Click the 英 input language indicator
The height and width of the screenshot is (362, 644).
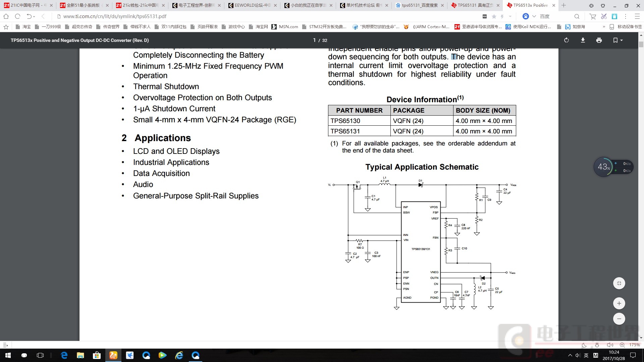586,355
